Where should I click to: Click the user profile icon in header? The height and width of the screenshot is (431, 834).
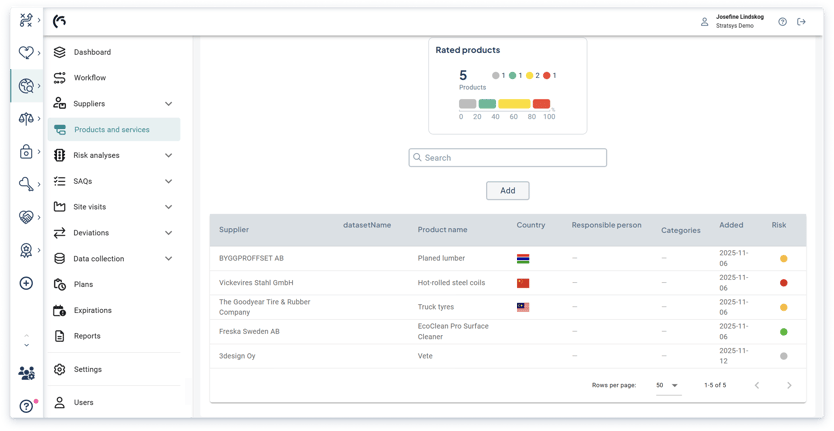point(705,22)
